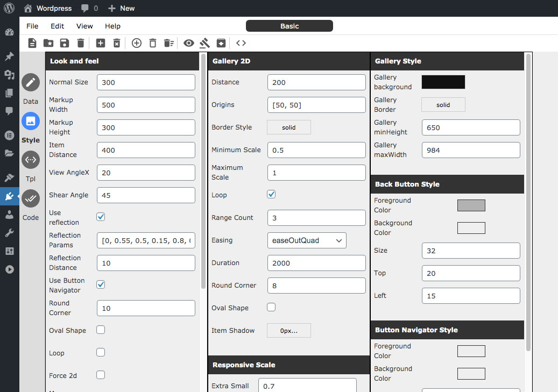Click the gavel build toolbar icon
Screen dimensions: 558x392
click(x=204, y=43)
